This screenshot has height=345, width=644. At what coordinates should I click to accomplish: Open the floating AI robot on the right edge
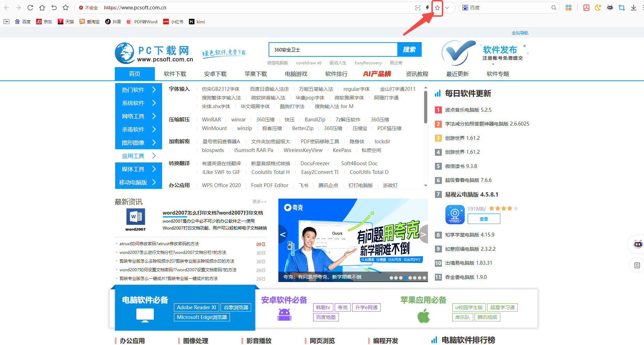click(637, 244)
